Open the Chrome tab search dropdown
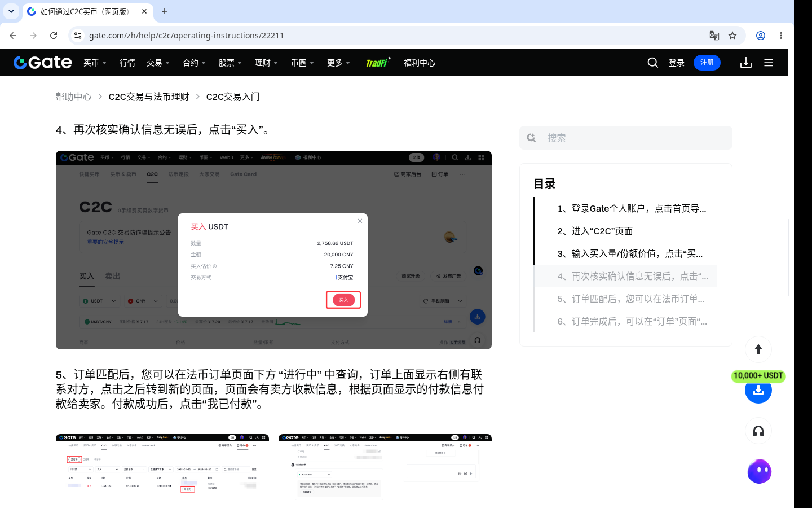Viewport: 812px width, 508px height. (x=11, y=11)
